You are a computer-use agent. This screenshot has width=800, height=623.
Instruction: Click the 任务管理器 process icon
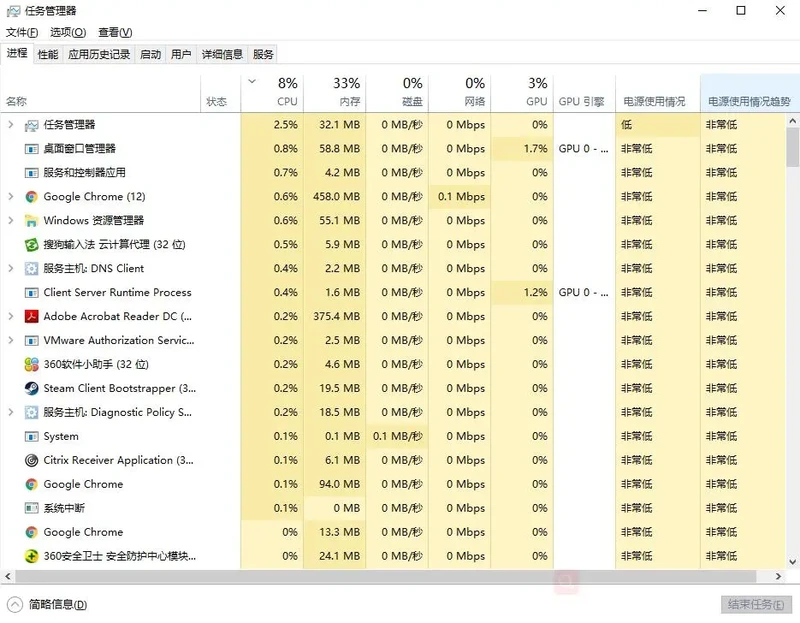(31, 125)
